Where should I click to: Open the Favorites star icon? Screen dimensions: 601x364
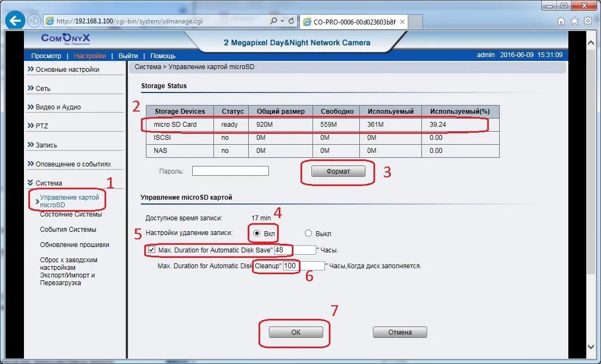coord(574,21)
